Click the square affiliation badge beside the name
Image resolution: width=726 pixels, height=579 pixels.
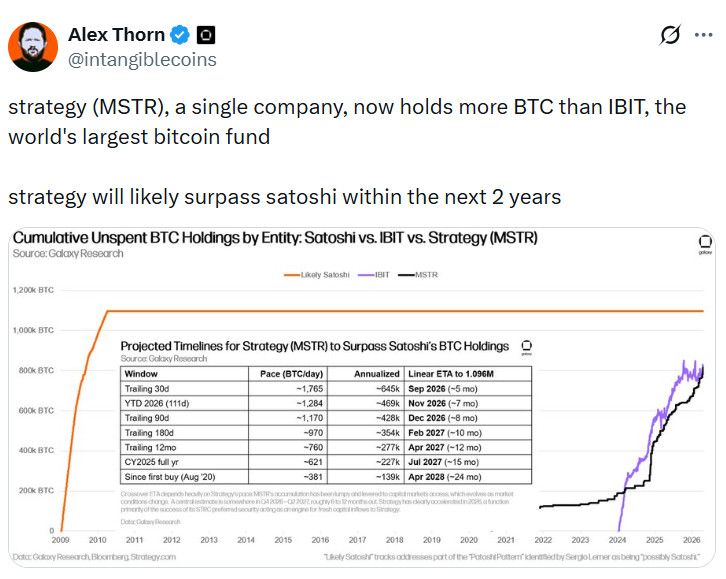pos(206,35)
